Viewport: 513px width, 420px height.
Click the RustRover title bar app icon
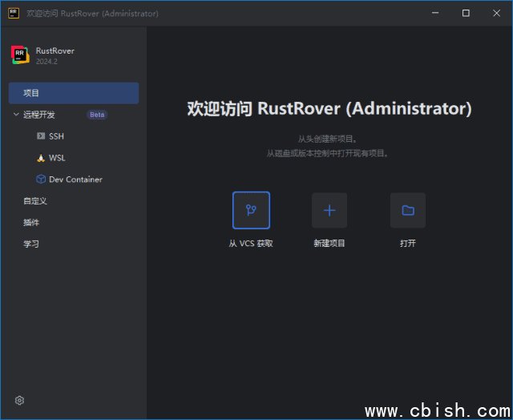click(x=14, y=13)
